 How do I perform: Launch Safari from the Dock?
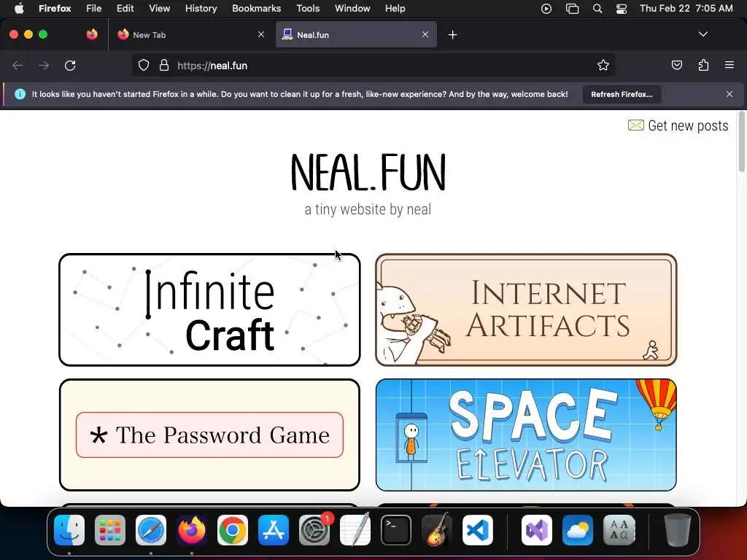coord(151,530)
